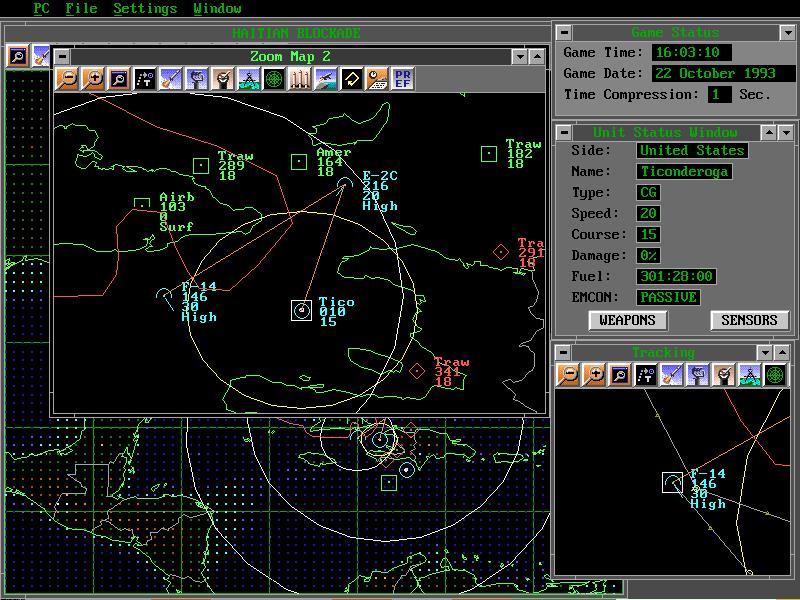800x600 pixels.
Task: Select the PREF preferences icon
Action: 404,79
